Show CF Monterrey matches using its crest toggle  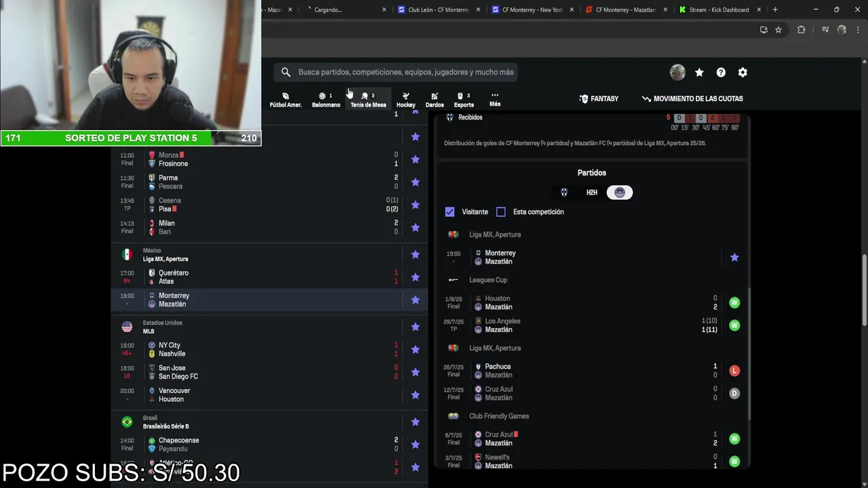[564, 192]
